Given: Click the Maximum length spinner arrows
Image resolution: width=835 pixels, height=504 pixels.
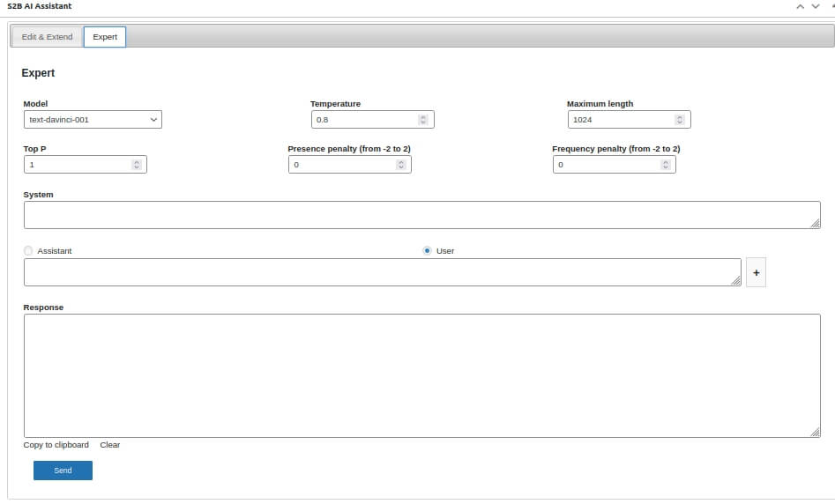Looking at the screenshot, I should coord(679,120).
